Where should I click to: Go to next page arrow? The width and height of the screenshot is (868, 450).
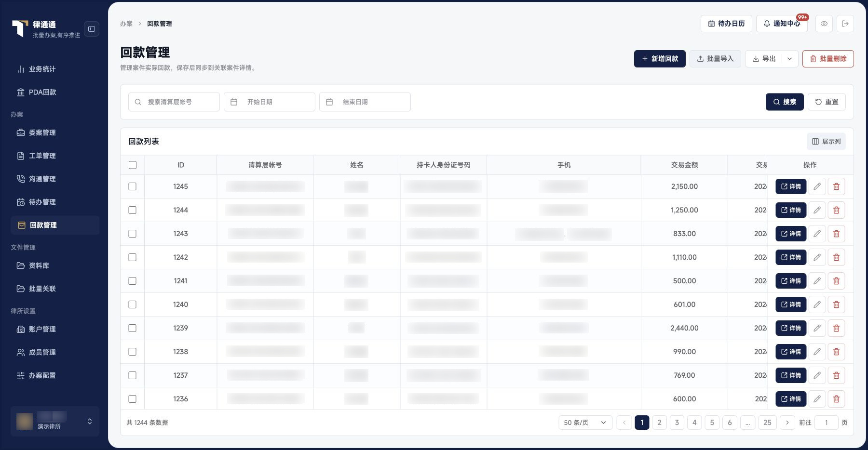coord(787,423)
